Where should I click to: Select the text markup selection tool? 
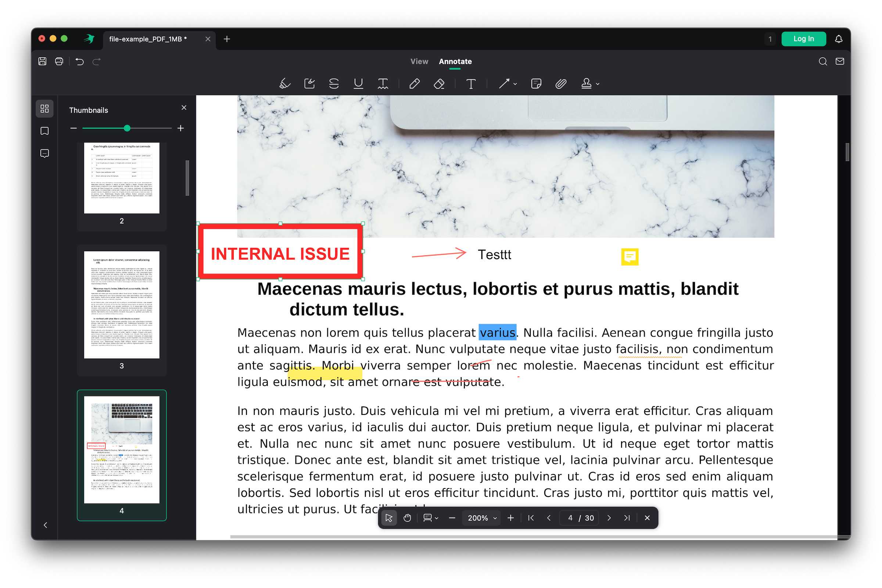tap(309, 84)
